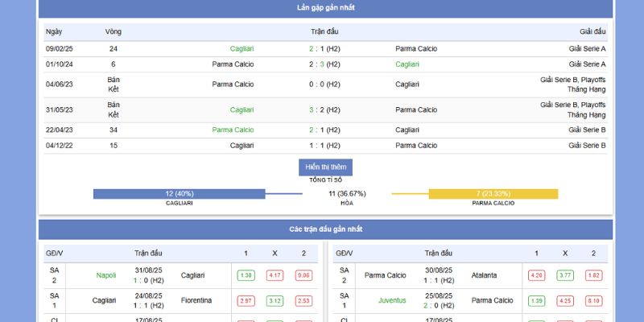Click the 'Lần gặp gần nhất' section header

coord(326,8)
